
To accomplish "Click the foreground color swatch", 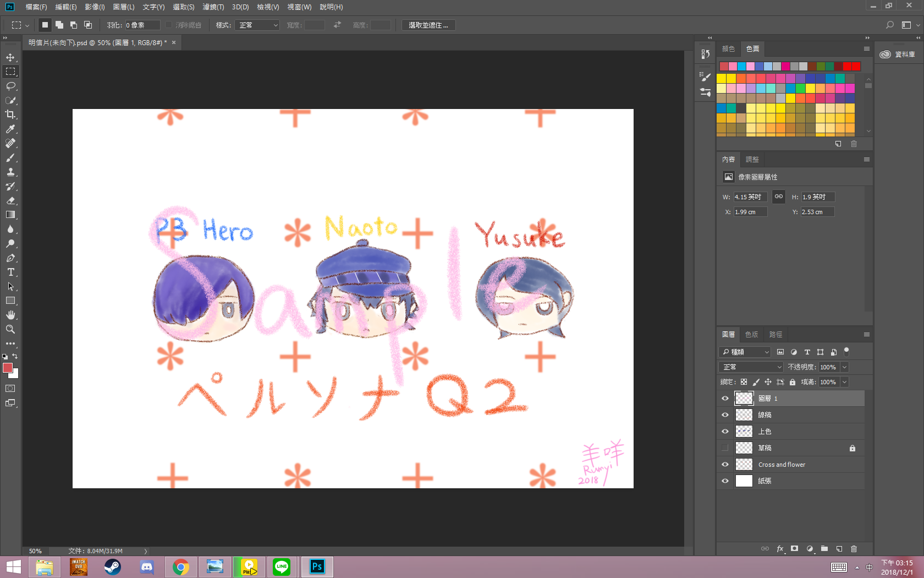I will coord(7,368).
